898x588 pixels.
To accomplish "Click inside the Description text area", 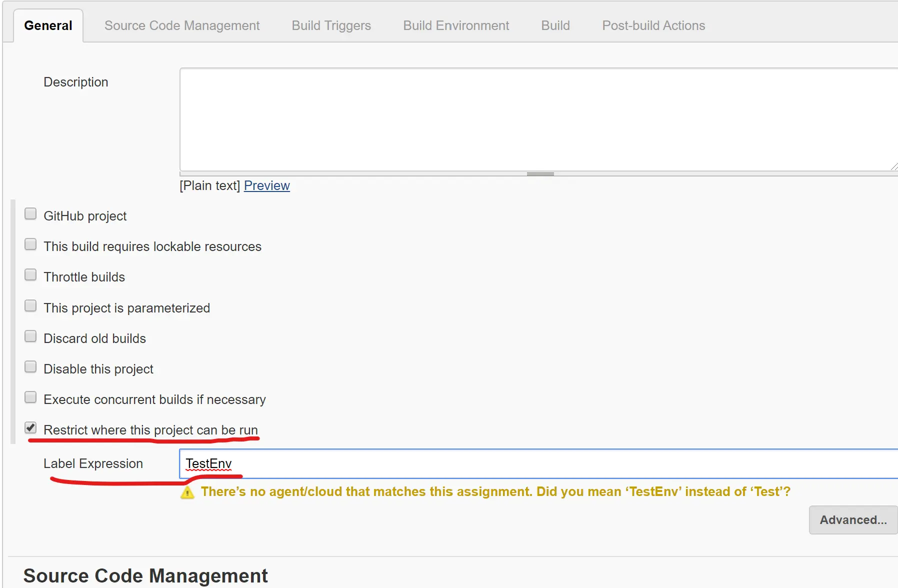I will [538, 119].
